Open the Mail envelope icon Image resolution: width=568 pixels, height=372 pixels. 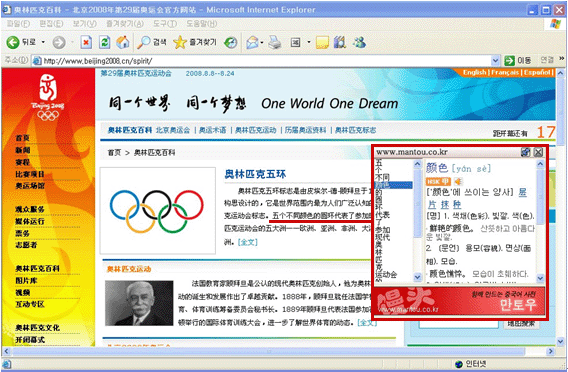point(252,43)
